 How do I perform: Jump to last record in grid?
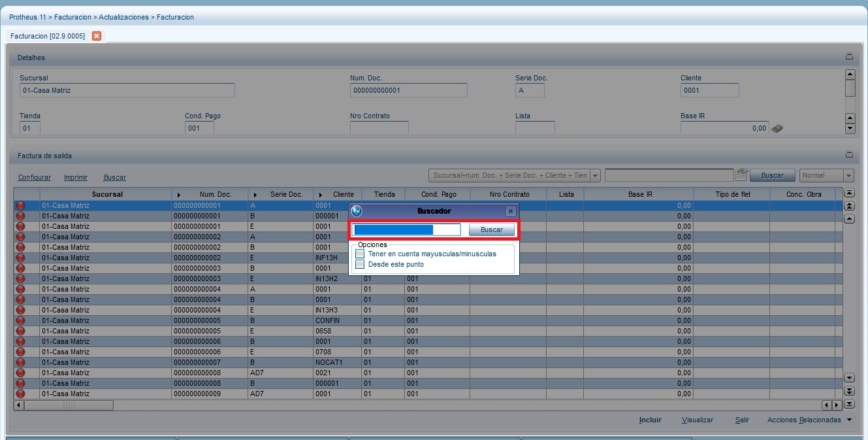click(x=850, y=404)
